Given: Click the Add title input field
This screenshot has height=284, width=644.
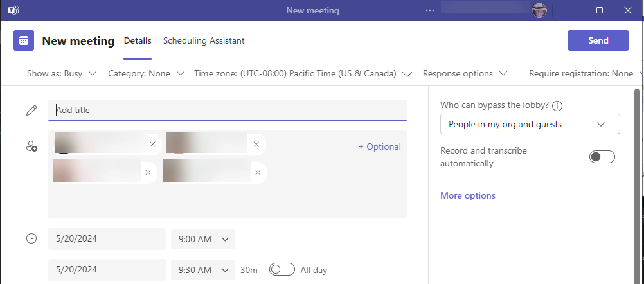Looking at the screenshot, I should click(x=228, y=110).
